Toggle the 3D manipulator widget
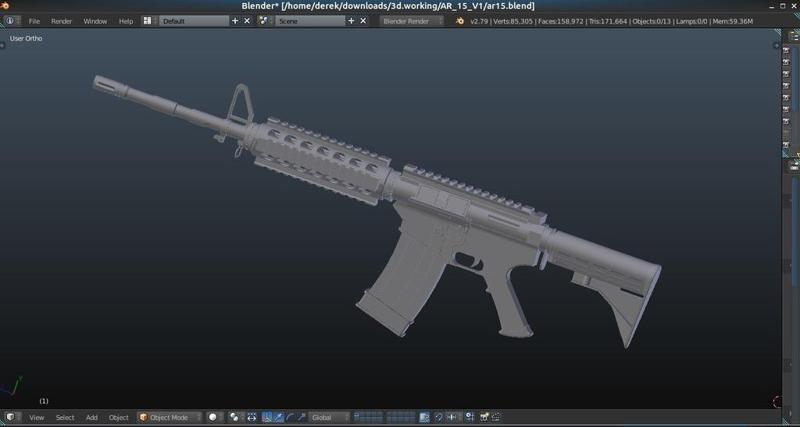800x427 pixels. coord(266,417)
